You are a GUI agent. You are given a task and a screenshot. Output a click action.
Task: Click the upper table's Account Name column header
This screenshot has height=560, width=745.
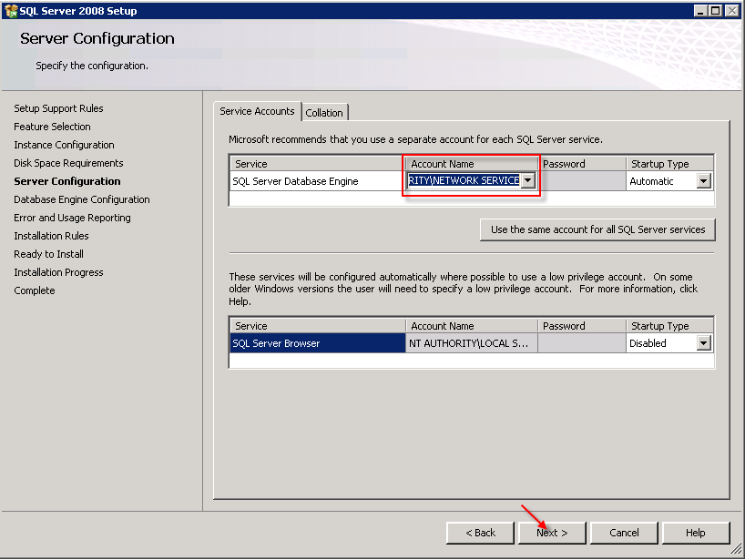click(472, 164)
